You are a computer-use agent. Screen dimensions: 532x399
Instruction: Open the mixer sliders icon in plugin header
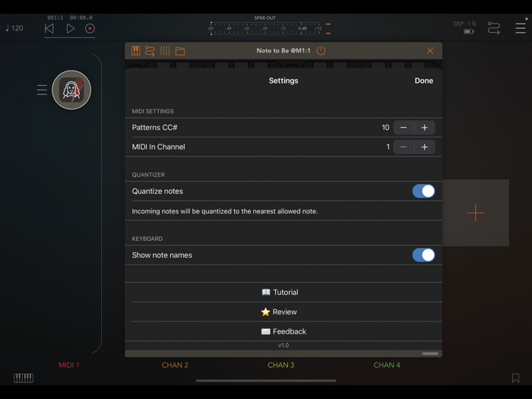[x=165, y=51]
